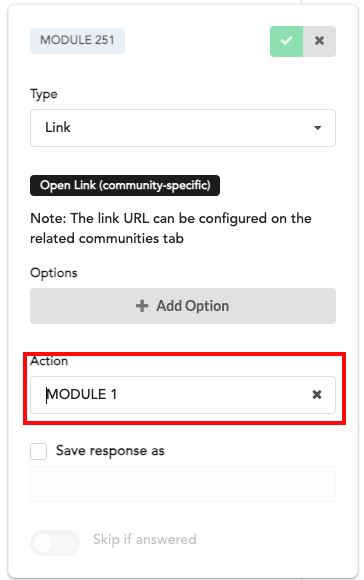This screenshot has width=364, height=580.
Task: Click the Save response as label
Action: point(110,451)
